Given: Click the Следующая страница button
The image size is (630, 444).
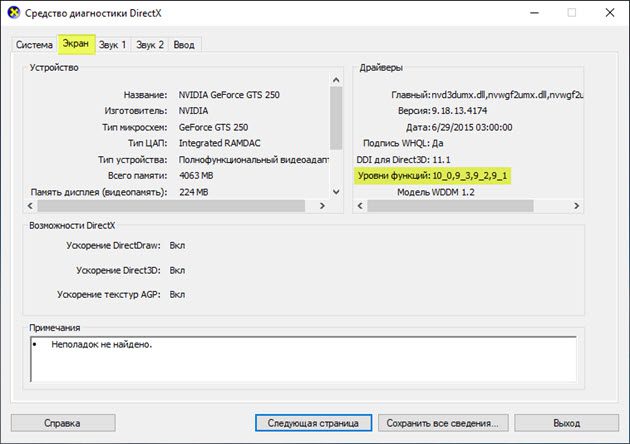Looking at the screenshot, I should tap(313, 423).
